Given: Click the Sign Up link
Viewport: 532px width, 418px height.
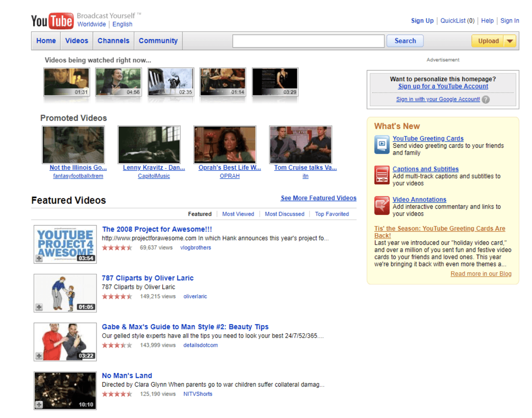Looking at the screenshot, I should coord(422,20).
